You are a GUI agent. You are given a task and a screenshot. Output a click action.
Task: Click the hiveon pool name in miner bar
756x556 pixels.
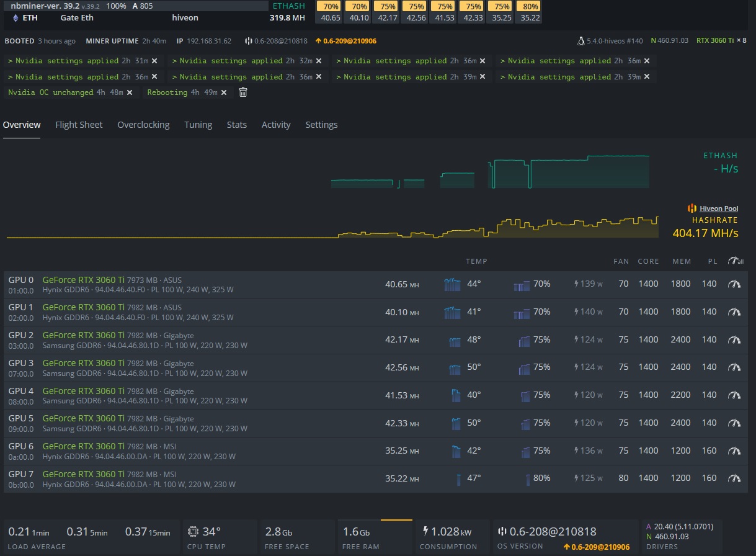pos(185,18)
